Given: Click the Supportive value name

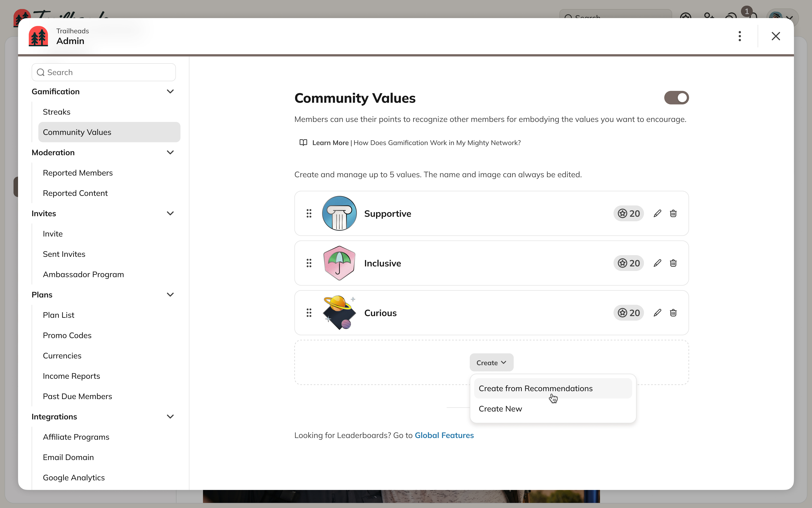Looking at the screenshot, I should click(388, 214).
